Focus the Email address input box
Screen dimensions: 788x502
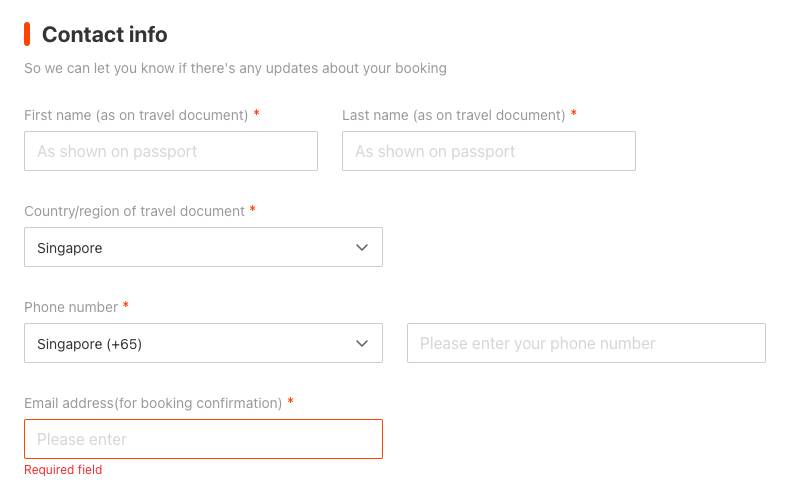click(x=203, y=439)
